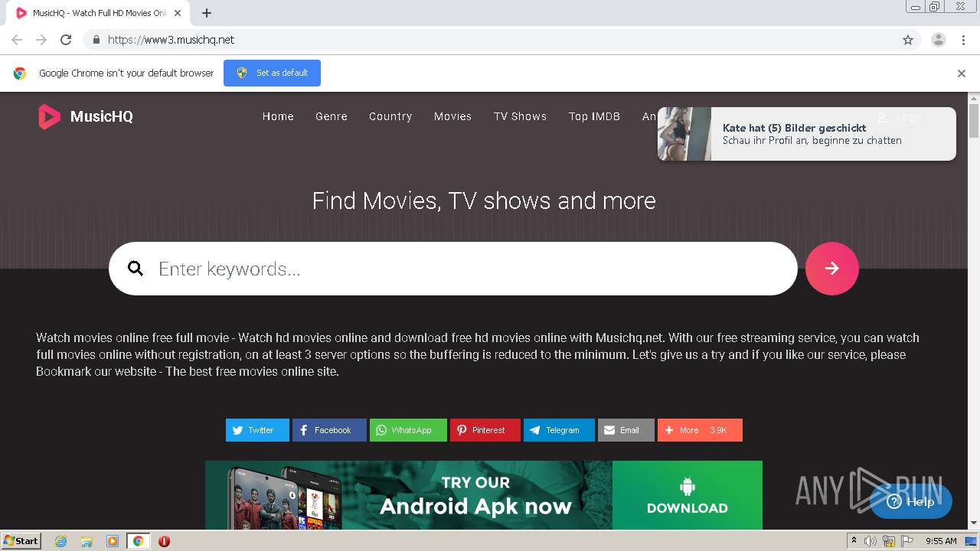The image size is (980, 551).
Task: Click the browser forward arrow
Action: [41, 40]
